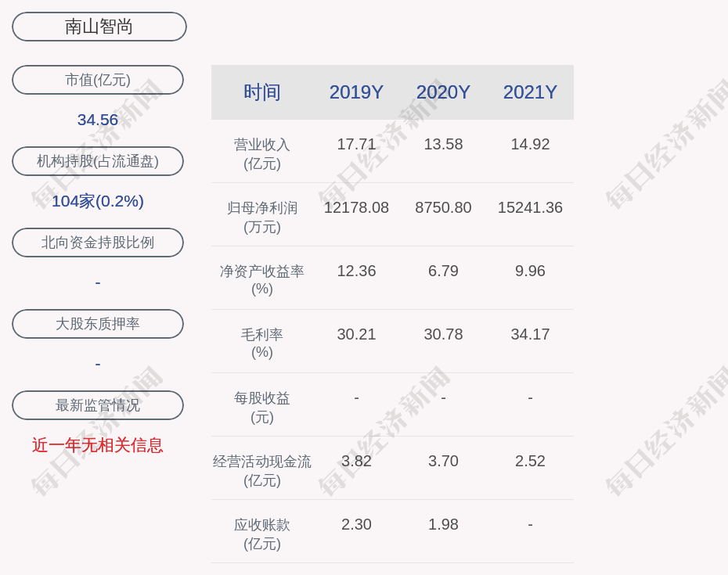Screen dimensions: 728x575
Task: Click net profit value 8750.80
Action: point(443,207)
